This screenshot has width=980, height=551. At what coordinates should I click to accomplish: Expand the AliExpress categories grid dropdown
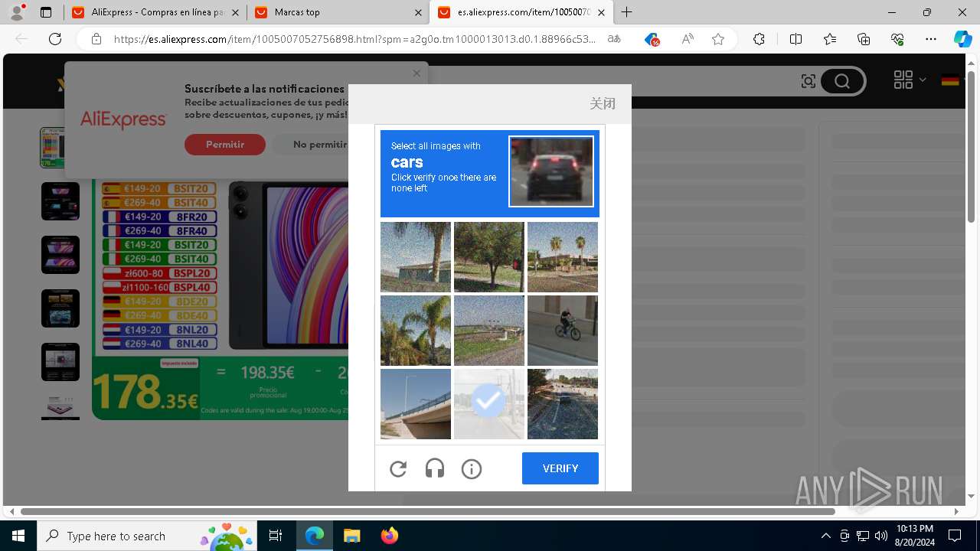pyautogui.click(x=910, y=80)
